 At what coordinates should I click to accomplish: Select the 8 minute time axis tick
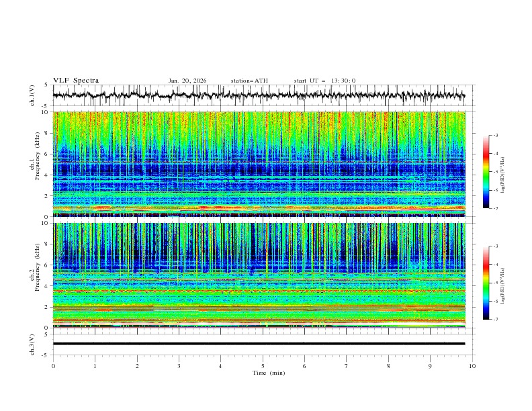(x=388, y=366)
